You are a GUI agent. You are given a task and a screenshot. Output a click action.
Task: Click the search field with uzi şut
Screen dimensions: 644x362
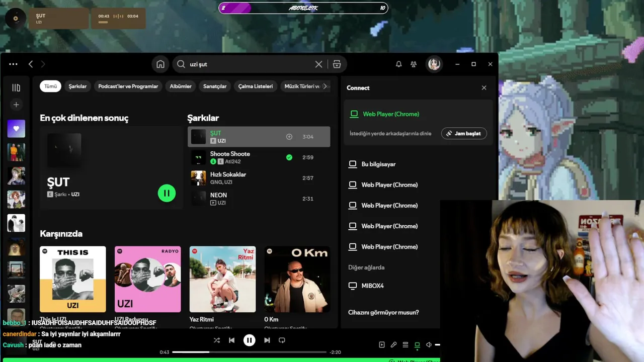(x=250, y=64)
